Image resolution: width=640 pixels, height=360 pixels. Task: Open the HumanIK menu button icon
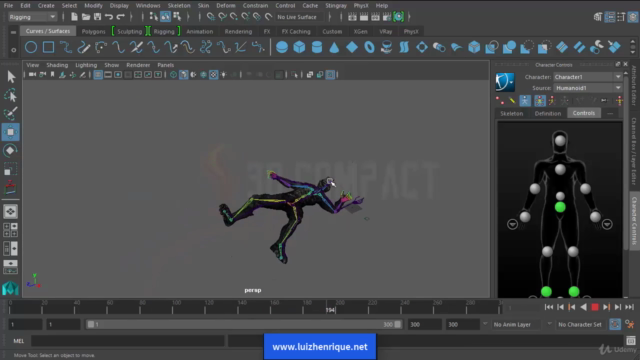pyautogui.click(x=505, y=82)
